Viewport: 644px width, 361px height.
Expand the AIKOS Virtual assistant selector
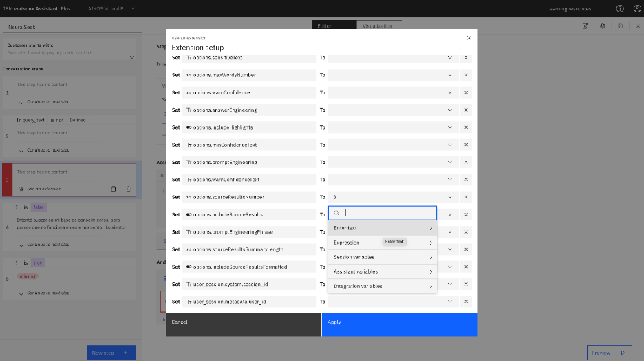111,9
